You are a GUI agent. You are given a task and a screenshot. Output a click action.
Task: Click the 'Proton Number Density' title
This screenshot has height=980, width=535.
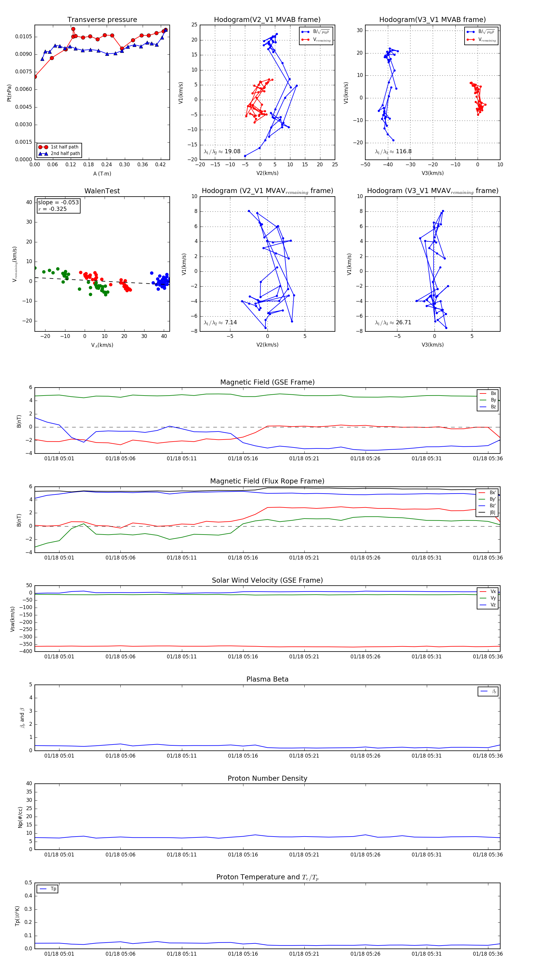coord(267,778)
